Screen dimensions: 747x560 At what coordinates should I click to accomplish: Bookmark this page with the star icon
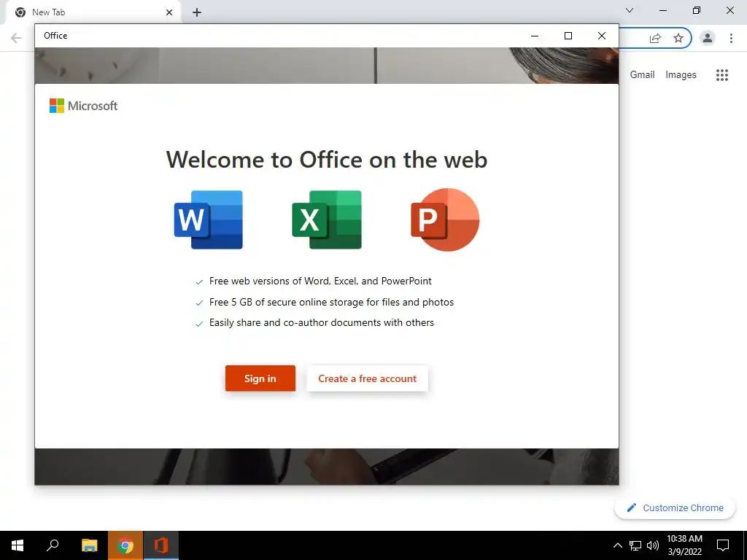[678, 38]
